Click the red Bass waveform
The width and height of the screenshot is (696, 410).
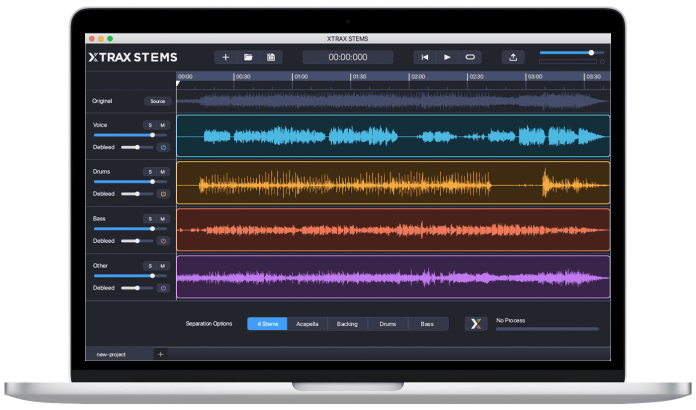(393, 230)
